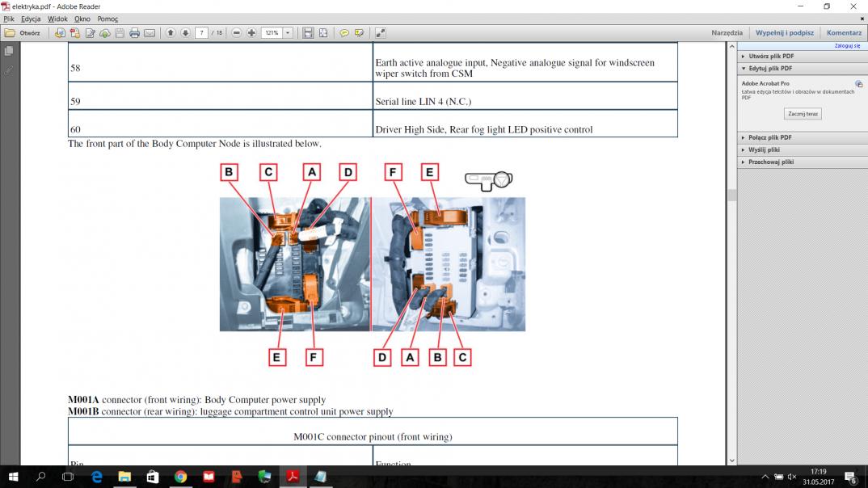
Task: Close the document with small x button
Action: click(x=862, y=19)
